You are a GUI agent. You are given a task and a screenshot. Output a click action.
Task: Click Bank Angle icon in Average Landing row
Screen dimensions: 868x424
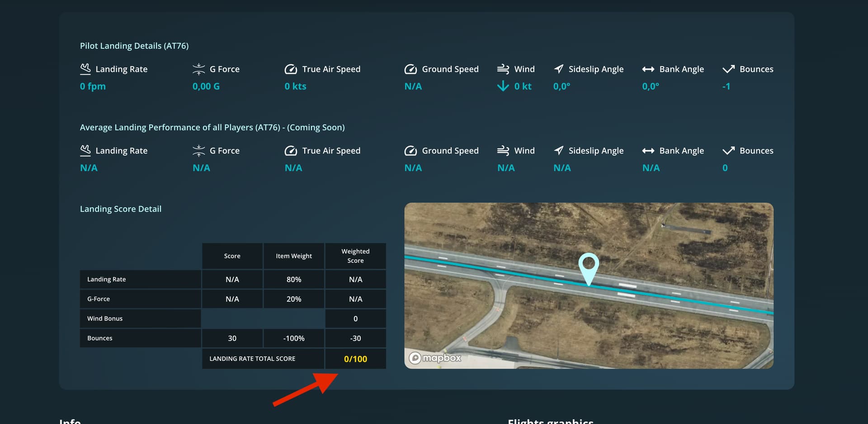coord(648,151)
